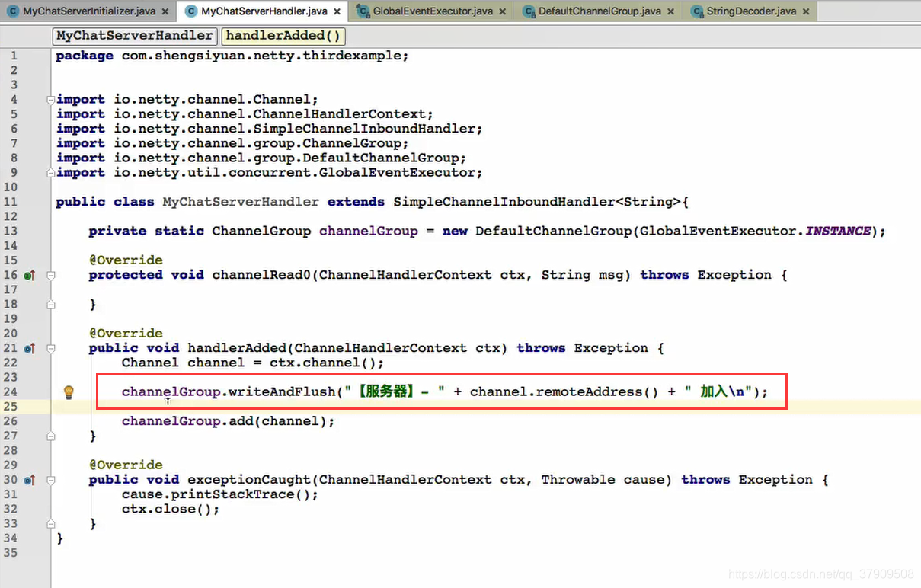Click the override gutter icon for channelRead0
Viewport: 921px width, 588px height.
pyautogui.click(x=29, y=275)
